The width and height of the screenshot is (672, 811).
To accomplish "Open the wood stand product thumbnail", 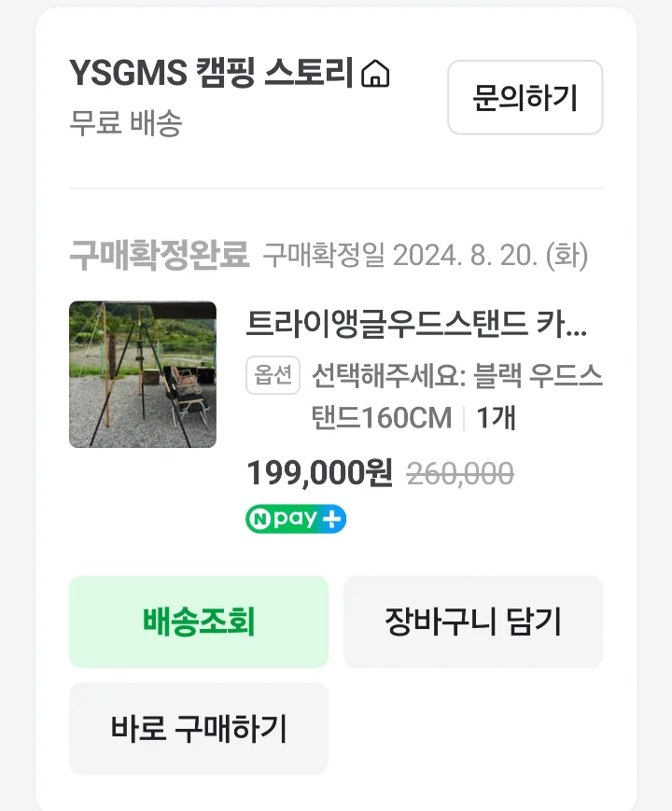I will [x=143, y=374].
